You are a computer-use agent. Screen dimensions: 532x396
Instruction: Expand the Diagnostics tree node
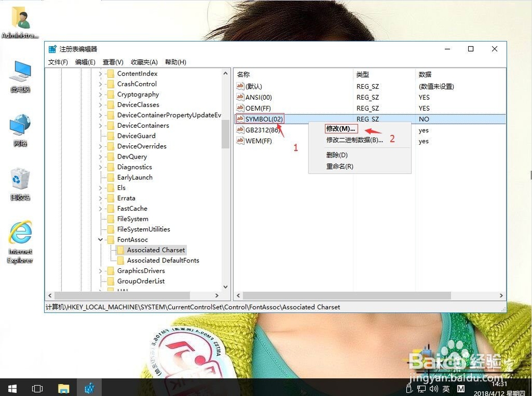101,167
